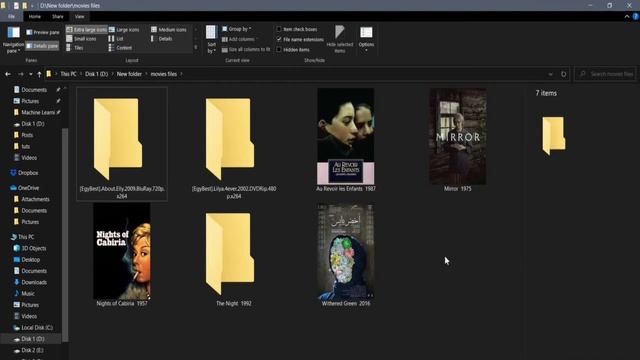Viewport: 640px width, 360px height.
Task: Expand the layout gallery options
Action: [x=196, y=48]
